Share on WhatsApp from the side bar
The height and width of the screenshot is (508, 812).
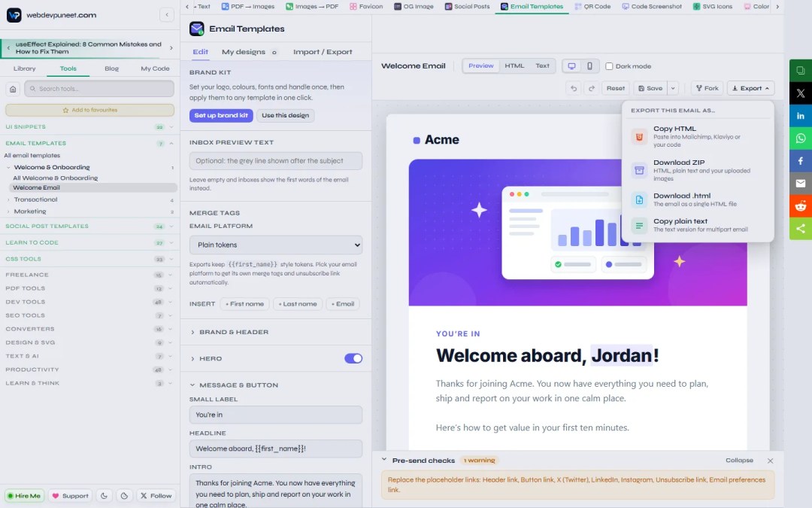[801, 138]
